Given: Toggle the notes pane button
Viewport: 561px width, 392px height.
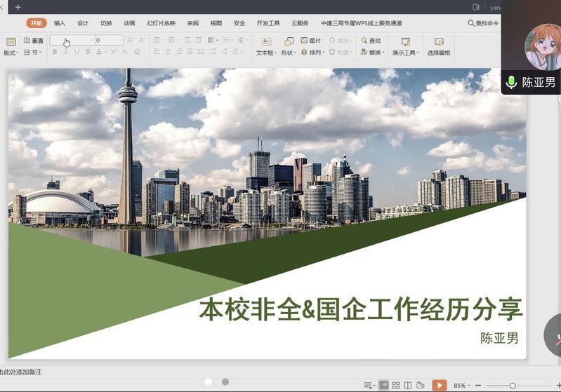Looking at the screenshot, I should [369, 385].
